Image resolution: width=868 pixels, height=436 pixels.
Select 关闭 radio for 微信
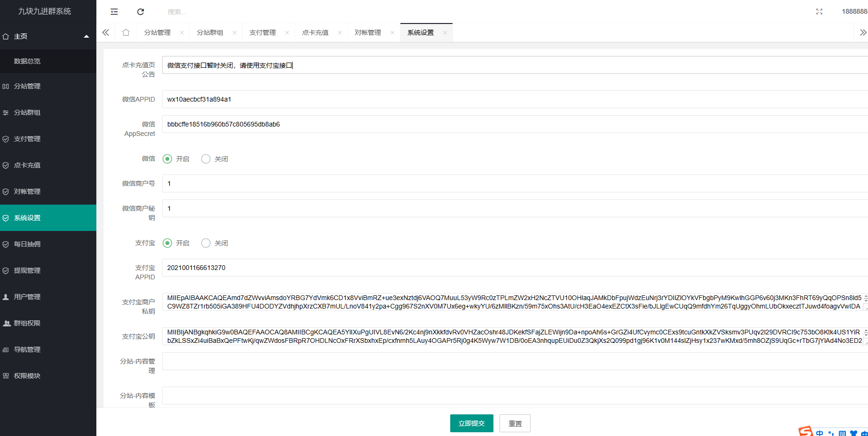click(206, 159)
